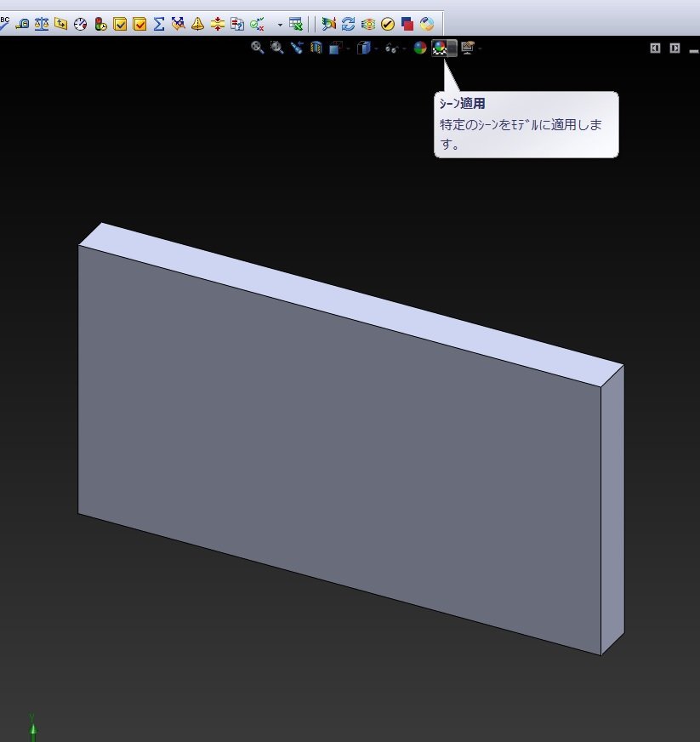Click the right panel arrow button at top right
This screenshot has width=700, height=742.
pos(674,49)
